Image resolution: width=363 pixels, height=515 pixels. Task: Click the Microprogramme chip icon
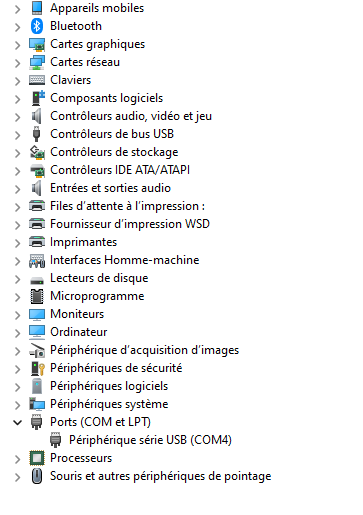click(x=37, y=296)
